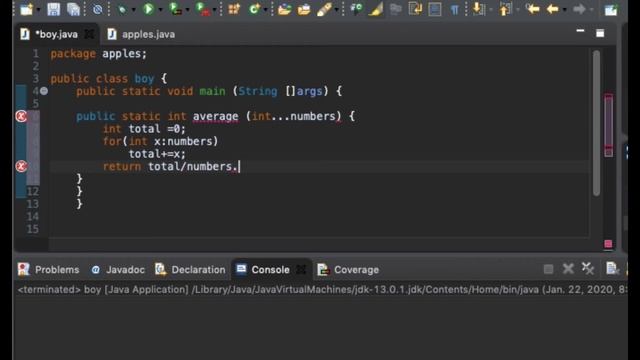Click the New Java Package icon

coord(234,9)
